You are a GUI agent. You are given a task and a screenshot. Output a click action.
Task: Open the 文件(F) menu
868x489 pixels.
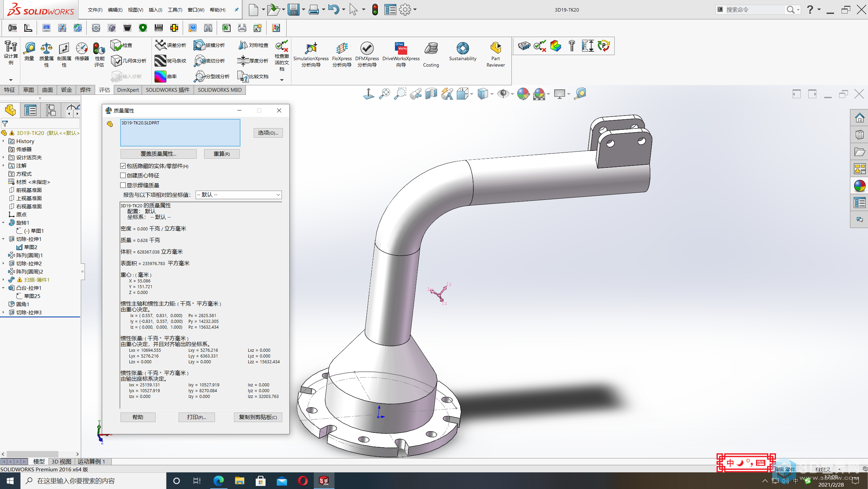coord(95,10)
